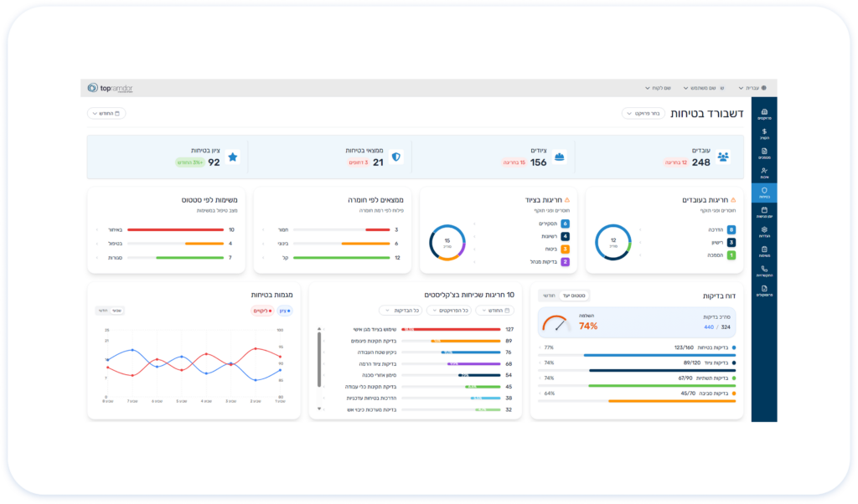Open the החודש date filter below the logo
858x504 pixels.
106,113
